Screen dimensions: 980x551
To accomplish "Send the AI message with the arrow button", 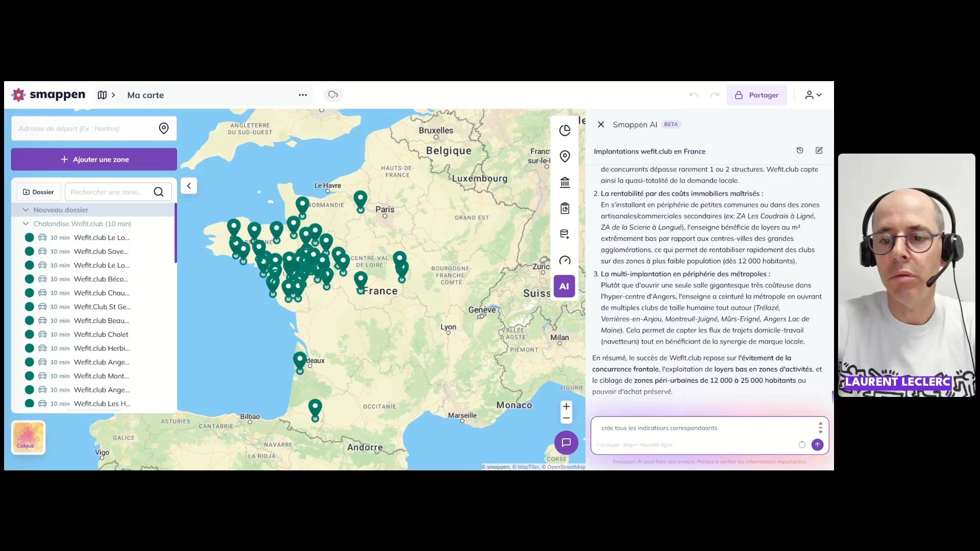I will click(817, 445).
